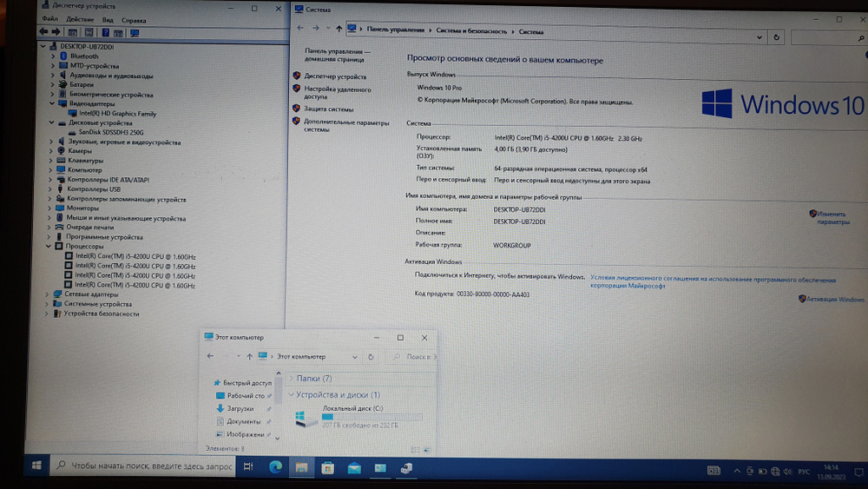The height and width of the screenshot is (489, 868).
Task: Collapse the Процессоры node
Action: (x=49, y=246)
